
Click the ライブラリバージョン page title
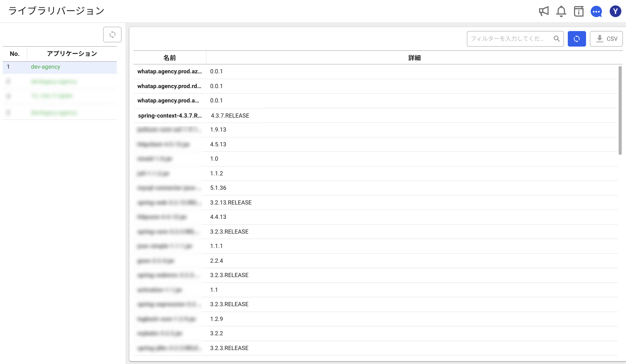(57, 11)
